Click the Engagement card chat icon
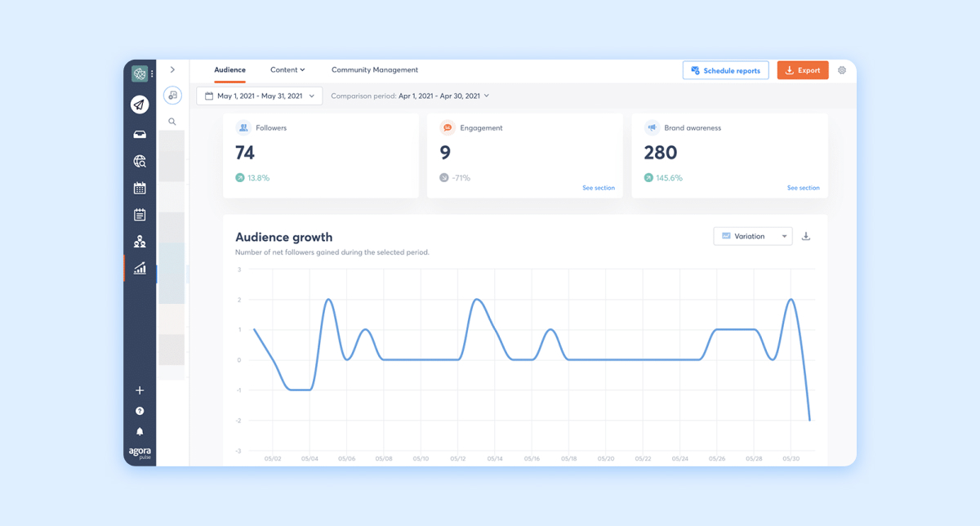980x526 pixels. (x=447, y=128)
